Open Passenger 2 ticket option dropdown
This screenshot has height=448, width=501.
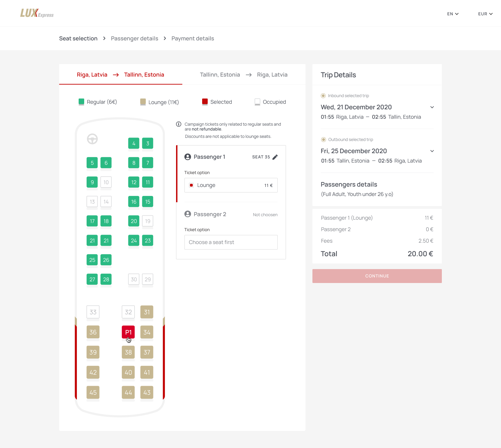pos(231,242)
